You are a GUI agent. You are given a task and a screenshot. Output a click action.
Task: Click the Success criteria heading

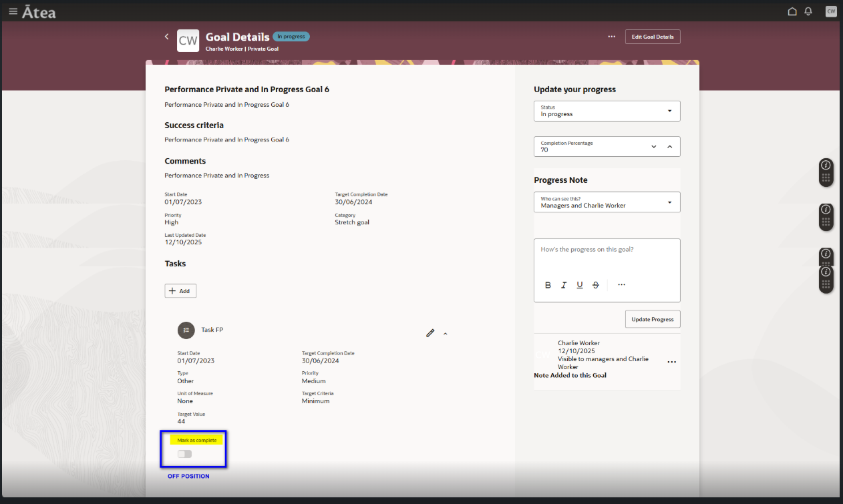194,125
